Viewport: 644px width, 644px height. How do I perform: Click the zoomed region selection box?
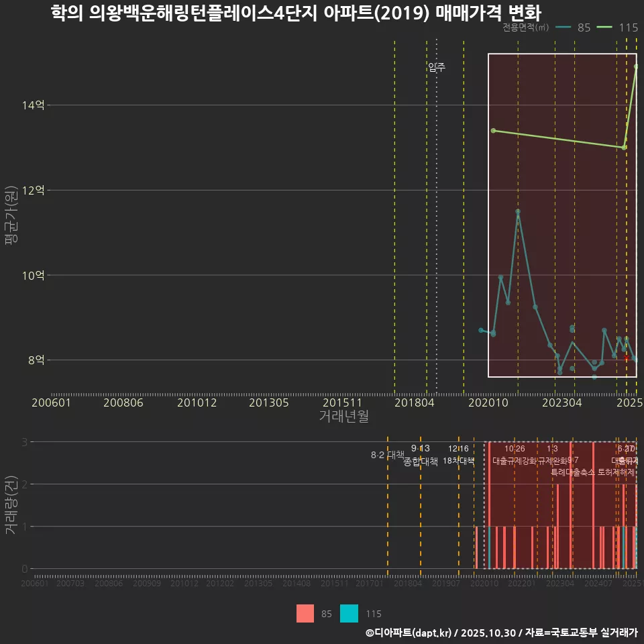point(561,215)
